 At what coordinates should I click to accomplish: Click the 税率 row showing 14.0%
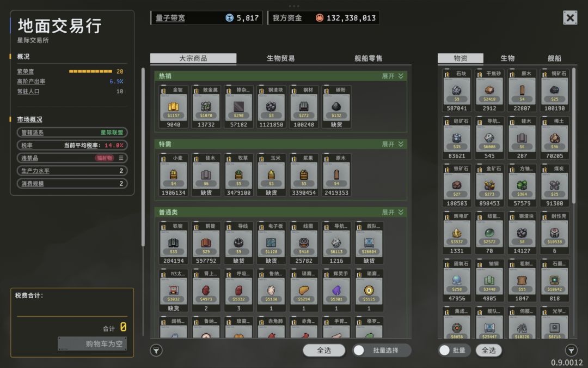point(72,146)
